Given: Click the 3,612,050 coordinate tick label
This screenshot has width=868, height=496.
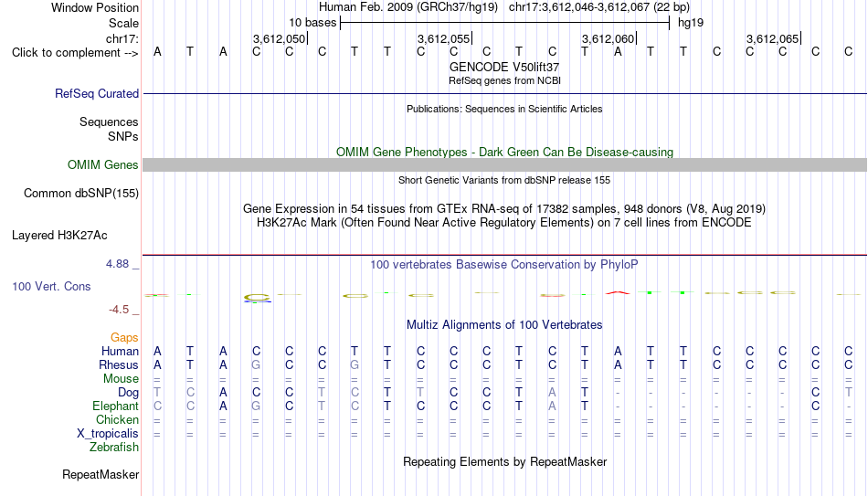Looking at the screenshot, I should pos(279,38).
